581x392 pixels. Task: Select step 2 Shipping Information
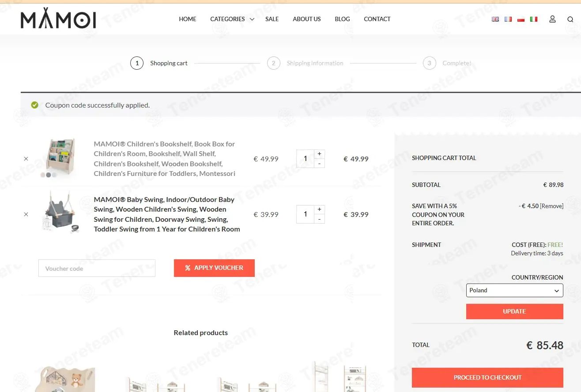[305, 63]
